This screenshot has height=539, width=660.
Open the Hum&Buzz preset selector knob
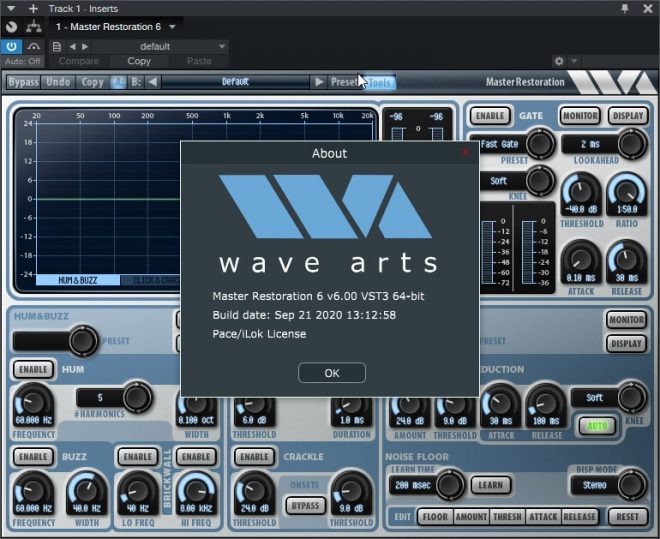pyautogui.click(x=82, y=341)
